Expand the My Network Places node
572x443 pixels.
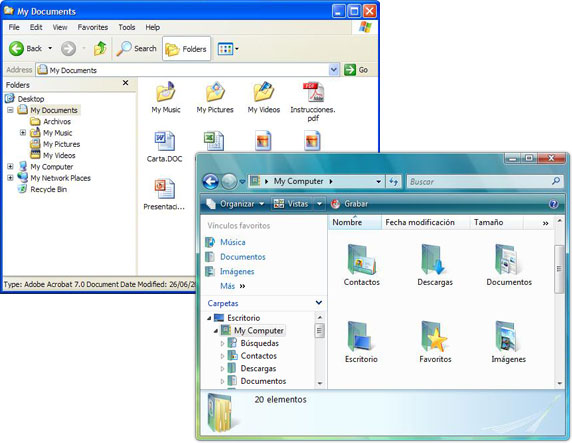click(x=11, y=178)
